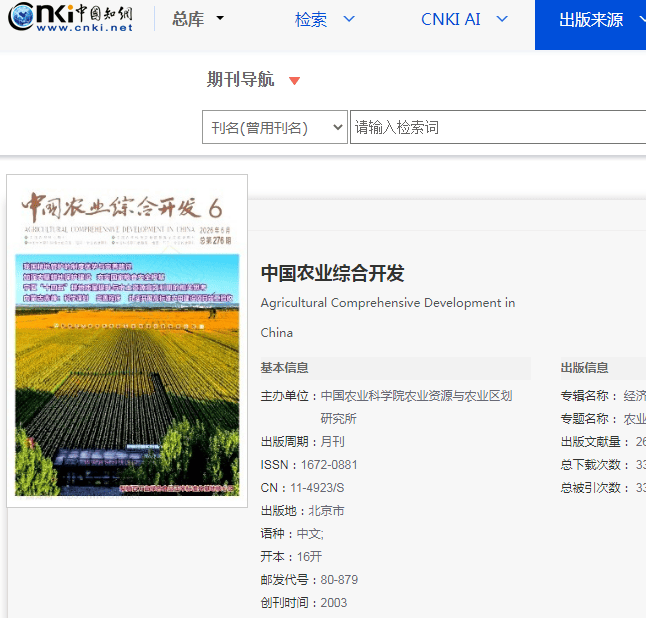Click the 出版地:北京市 entry
The image size is (646, 618).
click(302, 511)
